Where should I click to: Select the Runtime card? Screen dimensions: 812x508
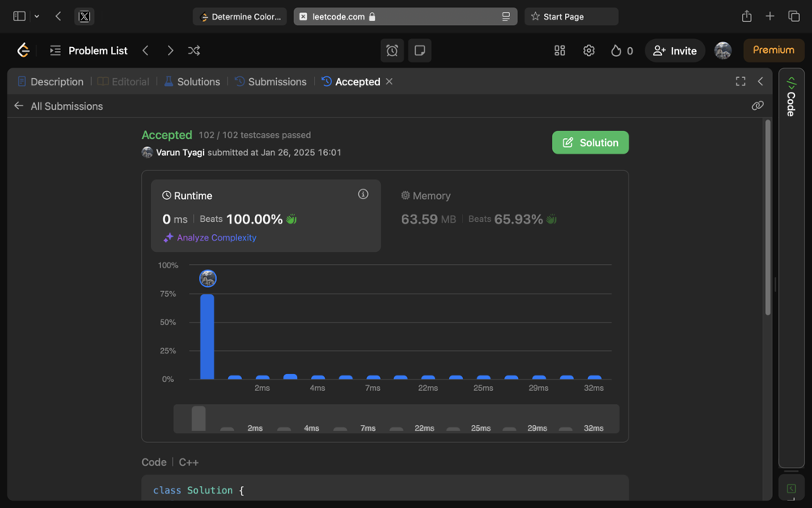[x=266, y=215]
